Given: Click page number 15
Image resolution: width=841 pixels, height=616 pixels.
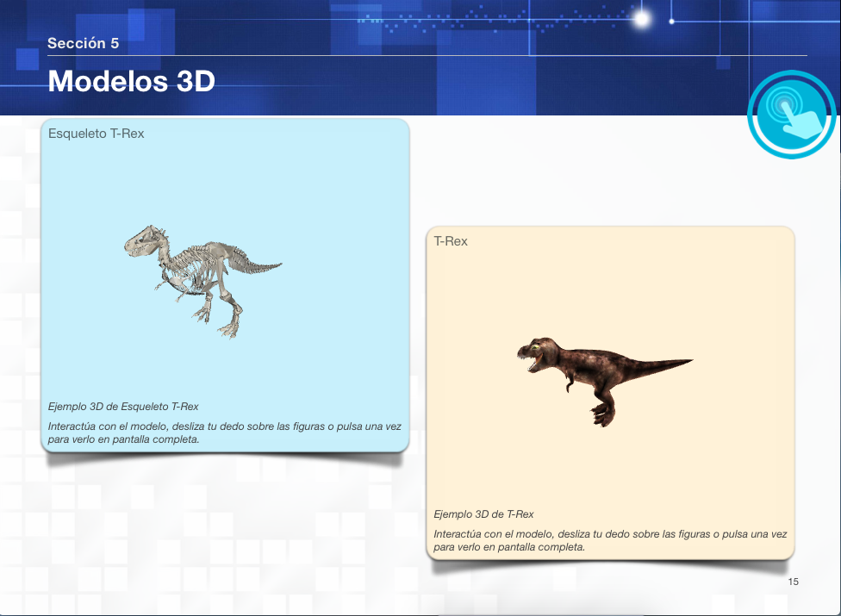Looking at the screenshot, I should tap(793, 582).
